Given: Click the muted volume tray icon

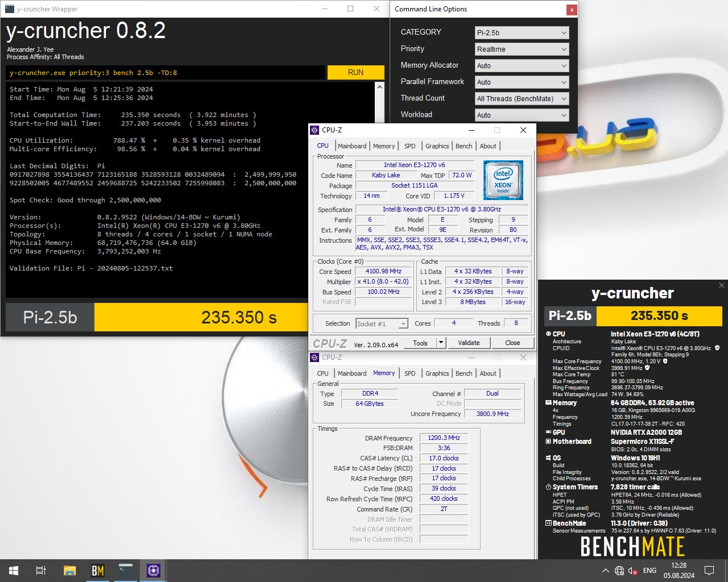Looking at the screenshot, I should pos(632,571).
